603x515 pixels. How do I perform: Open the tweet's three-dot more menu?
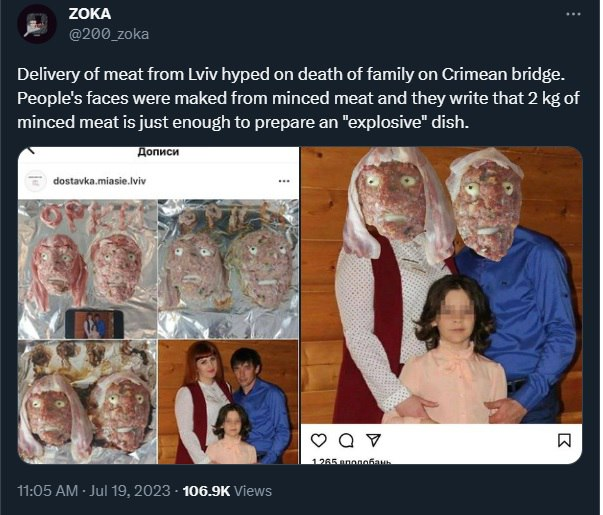573,14
